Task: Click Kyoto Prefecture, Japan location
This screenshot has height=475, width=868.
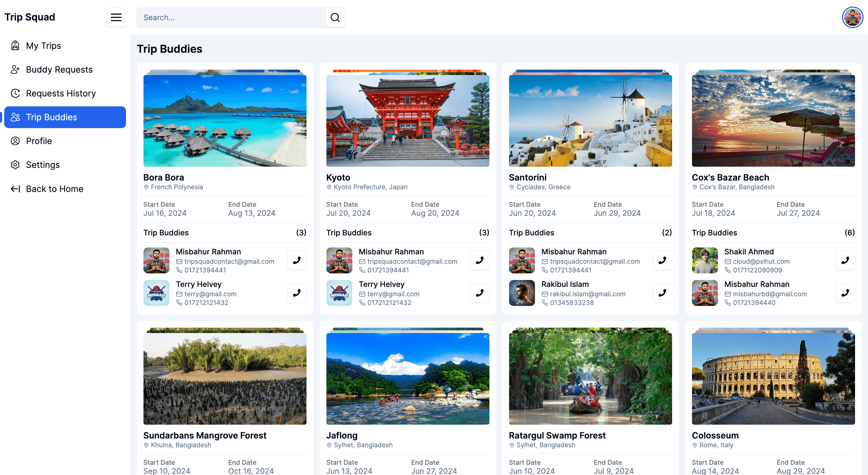Action: pos(371,187)
